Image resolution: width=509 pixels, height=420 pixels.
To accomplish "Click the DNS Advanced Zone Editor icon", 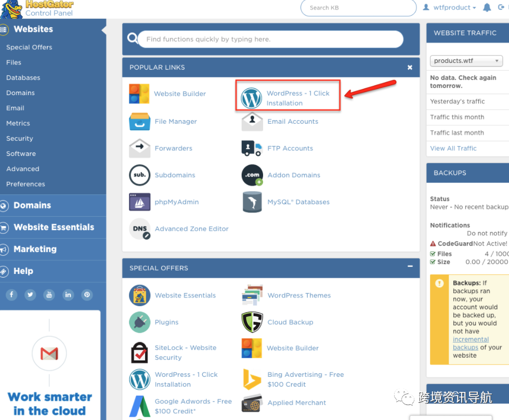I will click(139, 229).
